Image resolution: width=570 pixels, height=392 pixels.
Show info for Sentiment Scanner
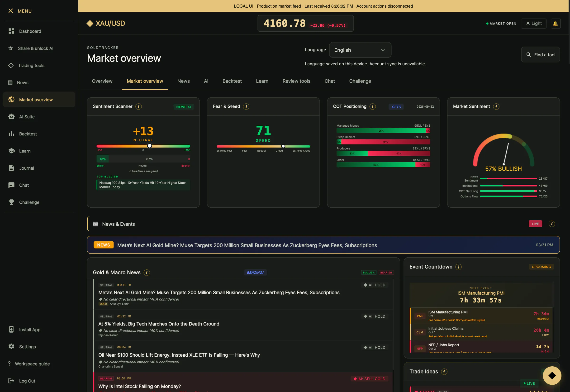tap(139, 107)
